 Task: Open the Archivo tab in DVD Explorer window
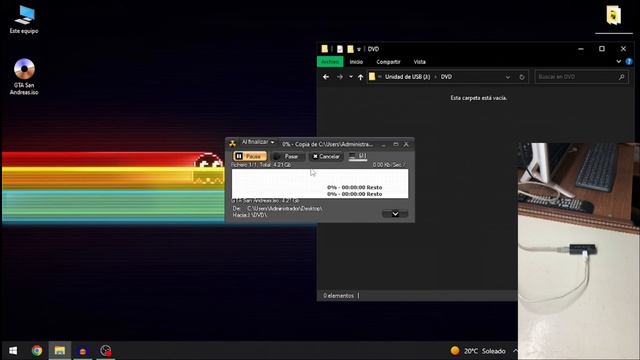point(330,62)
